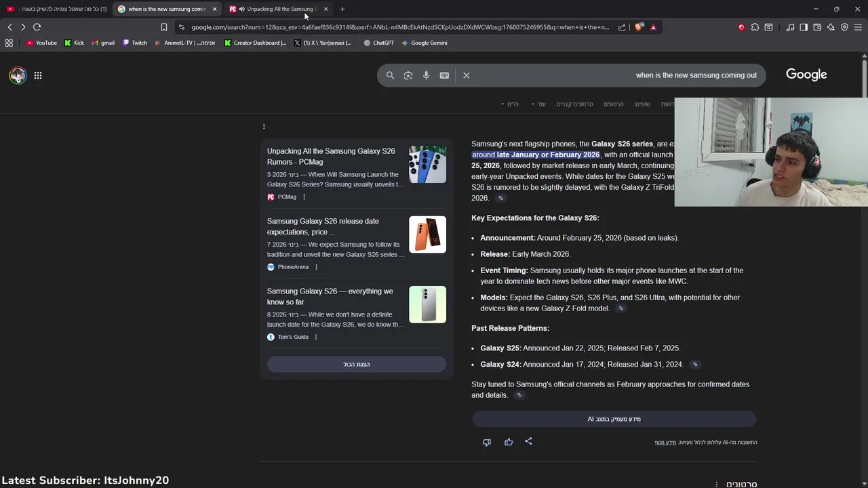Viewport: 868px width, 488px height.
Task: Share this page via address bar icon
Action: click(x=622, y=27)
